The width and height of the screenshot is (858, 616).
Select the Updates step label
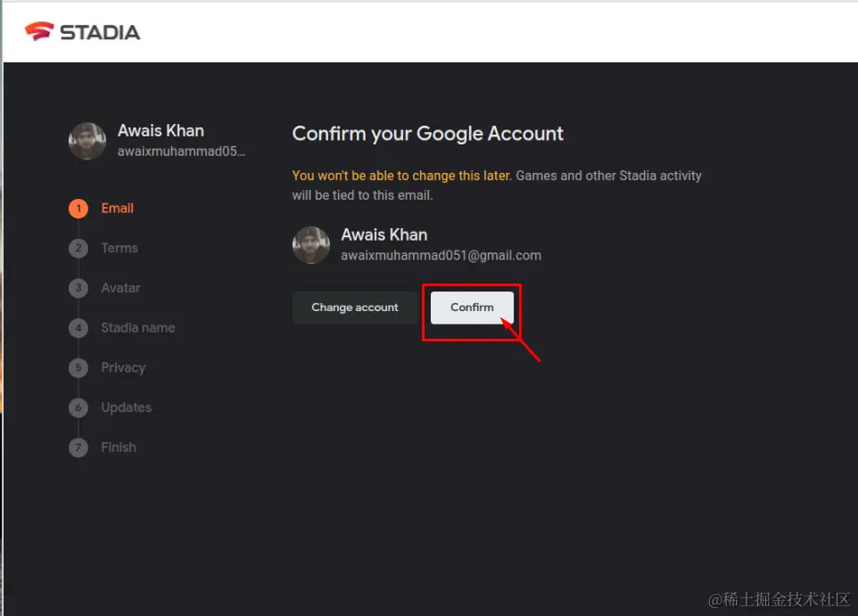point(126,407)
